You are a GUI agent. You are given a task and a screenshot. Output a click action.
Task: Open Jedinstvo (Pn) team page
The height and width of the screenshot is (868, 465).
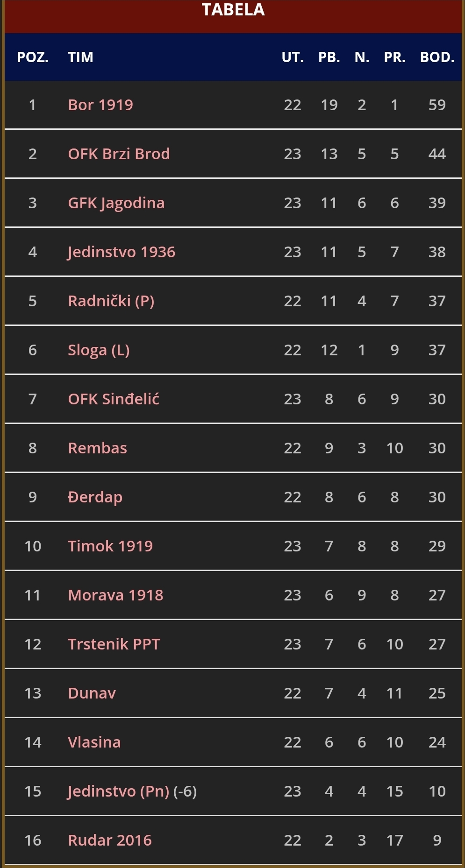click(x=118, y=791)
